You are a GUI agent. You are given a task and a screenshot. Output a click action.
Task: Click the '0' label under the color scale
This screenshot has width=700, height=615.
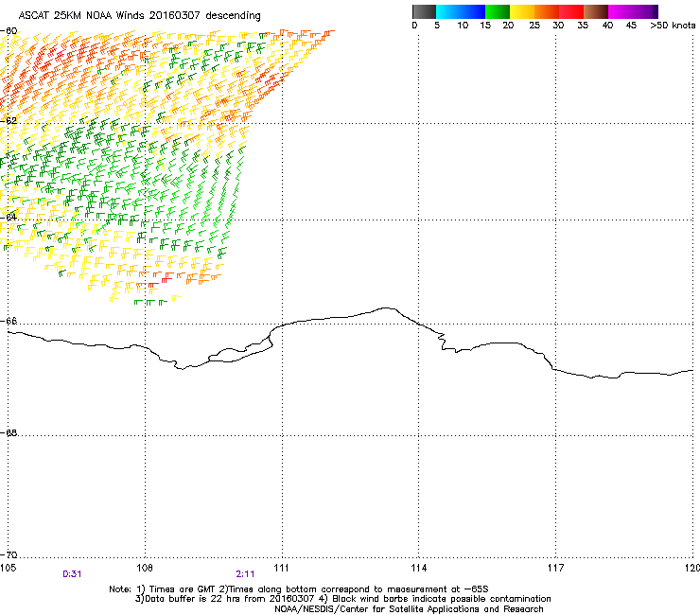[x=414, y=26]
